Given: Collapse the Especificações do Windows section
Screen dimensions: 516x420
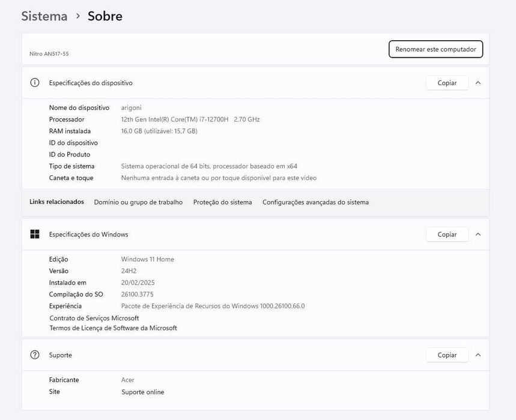Looking at the screenshot, I should point(478,235).
